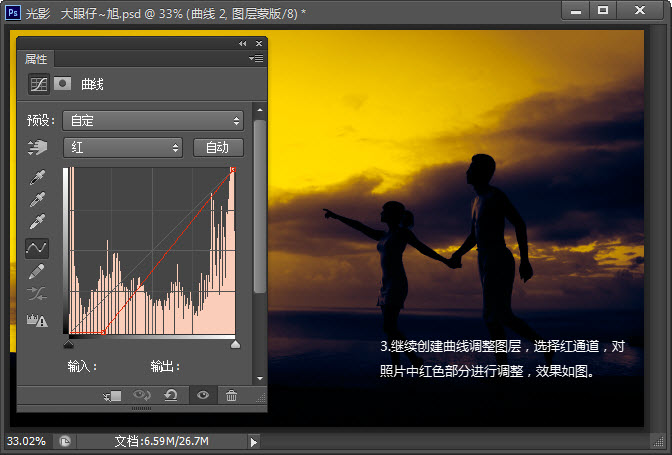Open the preset dropdown showing 自定

click(153, 121)
